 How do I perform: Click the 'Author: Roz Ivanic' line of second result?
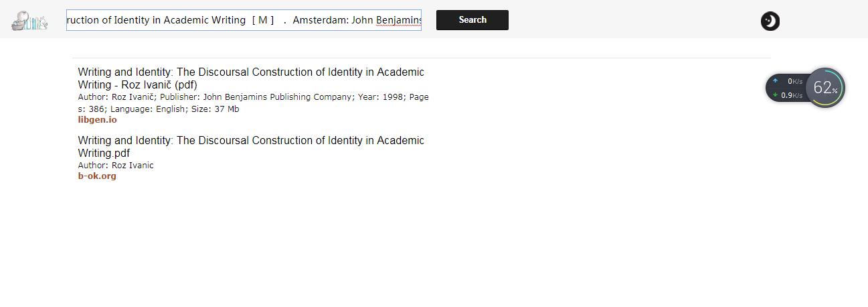[116, 166]
